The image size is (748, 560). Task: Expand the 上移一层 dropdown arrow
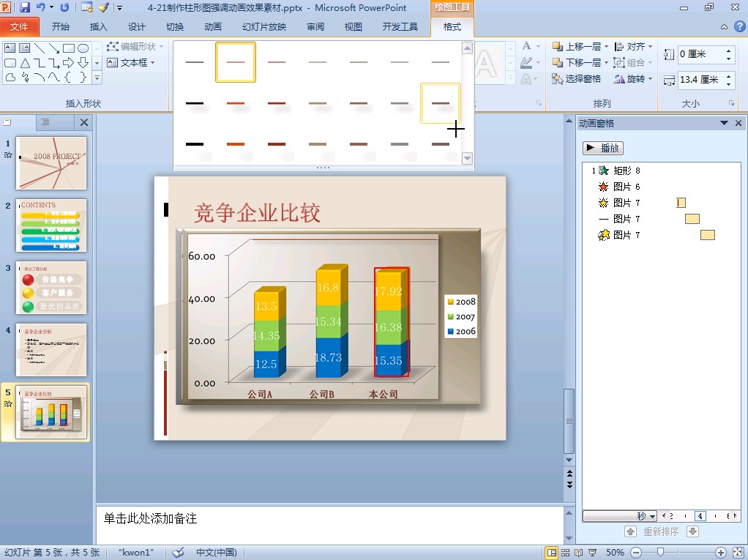coord(606,47)
